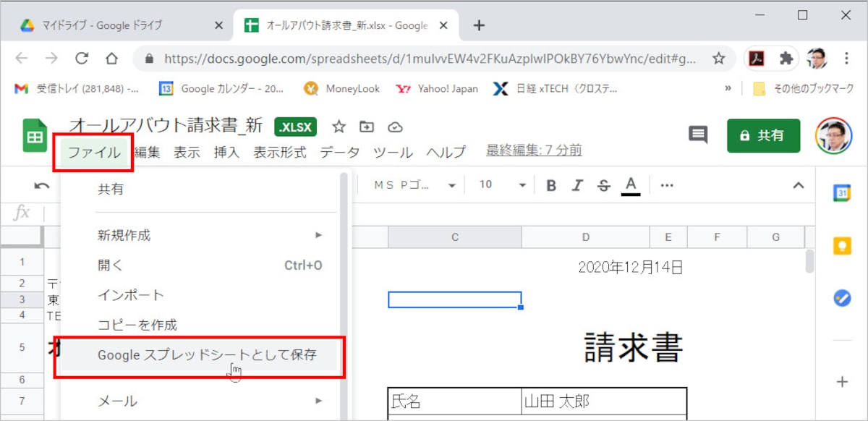
Task: Check the cloud document status icon
Action: [x=395, y=127]
